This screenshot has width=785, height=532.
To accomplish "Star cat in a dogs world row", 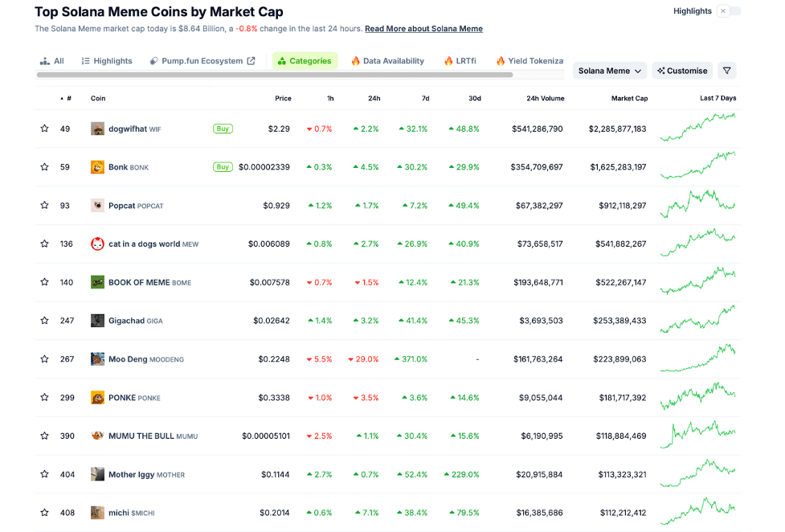I will (44, 243).
